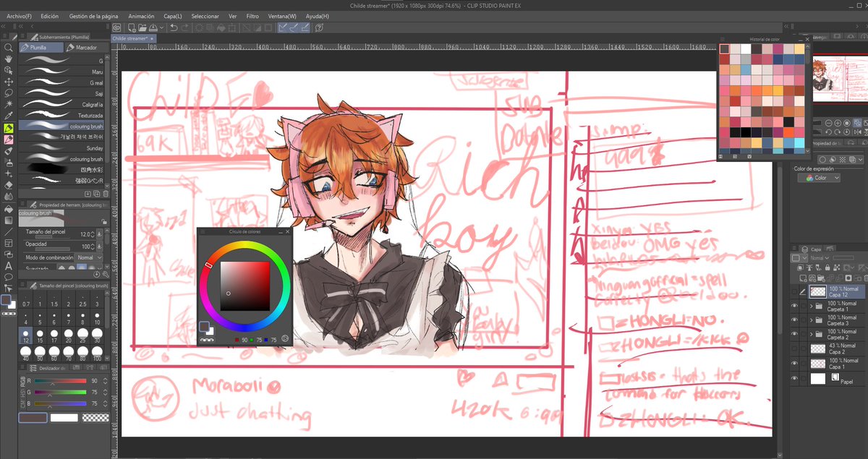Click the CLIP STUDIO launcher icon
Image resolution: width=868 pixels, height=459 pixels.
(118, 27)
